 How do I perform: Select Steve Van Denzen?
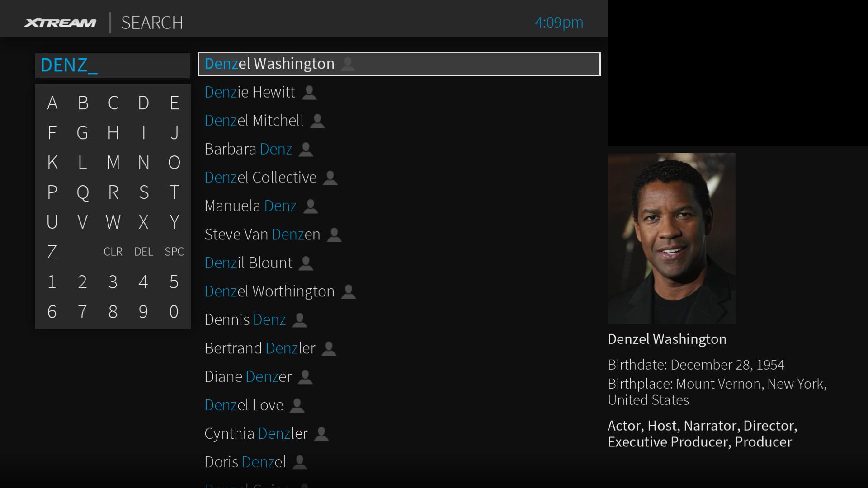pos(399,235)
